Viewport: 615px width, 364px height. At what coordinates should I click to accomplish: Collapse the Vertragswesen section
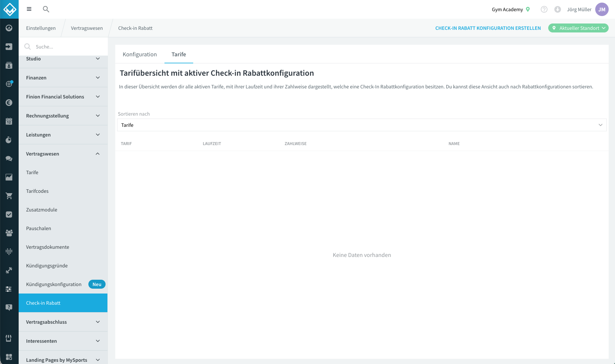(x=63, y=154)
